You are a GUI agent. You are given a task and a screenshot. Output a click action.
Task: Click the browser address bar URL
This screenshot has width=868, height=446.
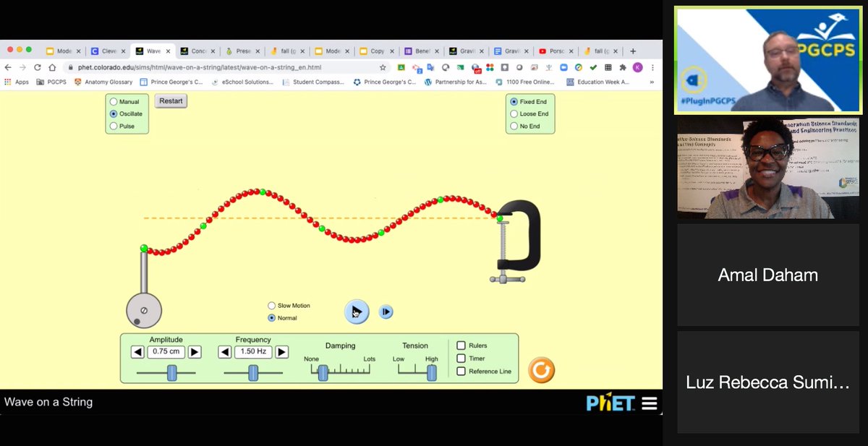[x=200, y=67]
